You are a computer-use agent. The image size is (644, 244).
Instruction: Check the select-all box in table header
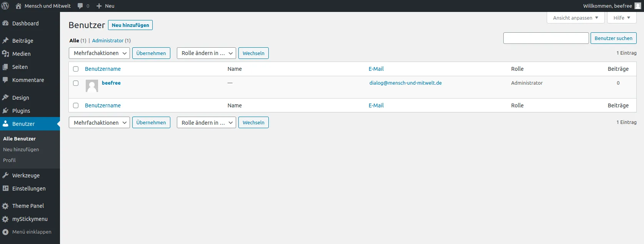click(76, 69)
